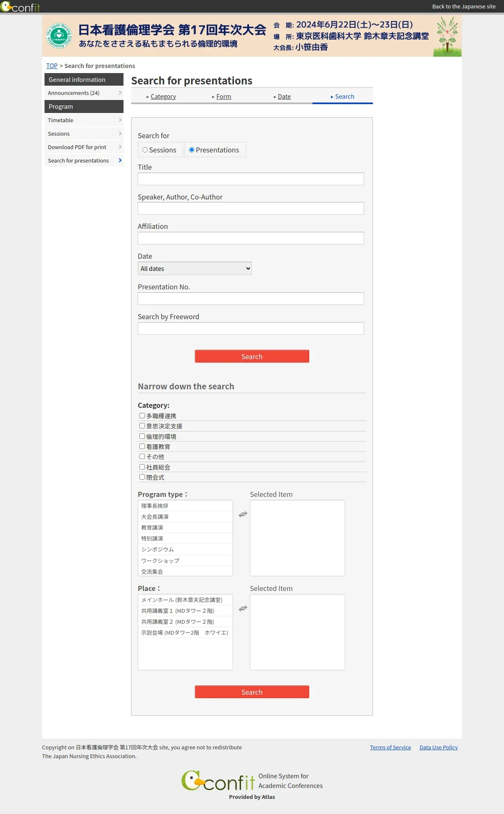The height and width of the screenshot is (814, 504).
Task: Select シンポジウム in Program type list
Action: click(185, 549)
